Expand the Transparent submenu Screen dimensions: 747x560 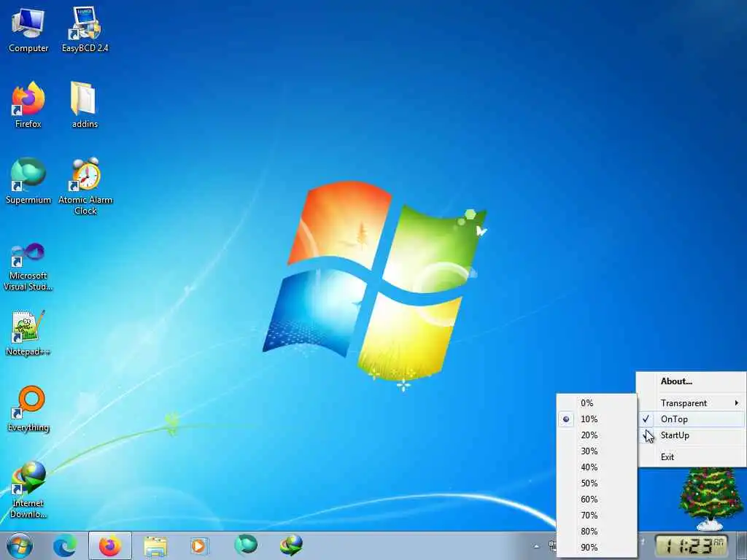point(692,402)
